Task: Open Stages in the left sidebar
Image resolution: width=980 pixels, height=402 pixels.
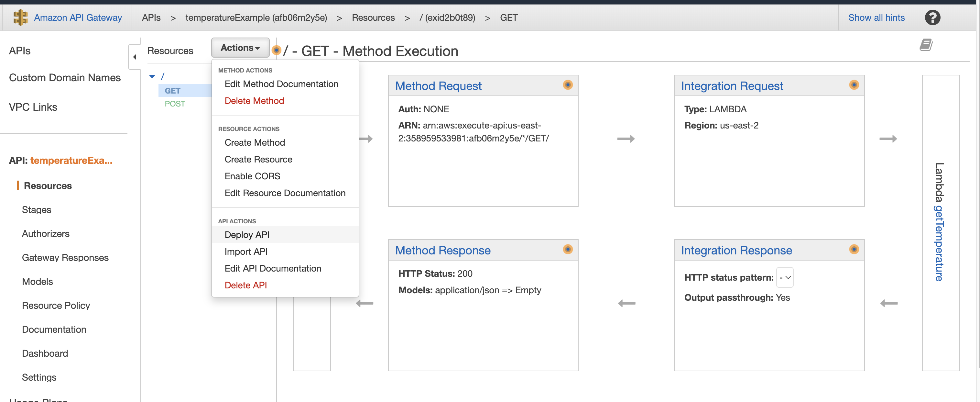Action: coord(36,209)
